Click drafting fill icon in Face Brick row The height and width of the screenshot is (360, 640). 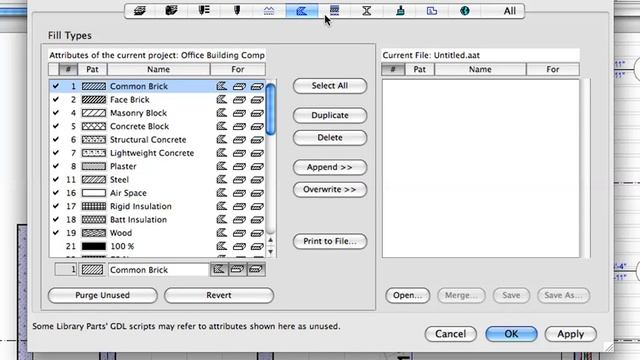click(221, 100)
